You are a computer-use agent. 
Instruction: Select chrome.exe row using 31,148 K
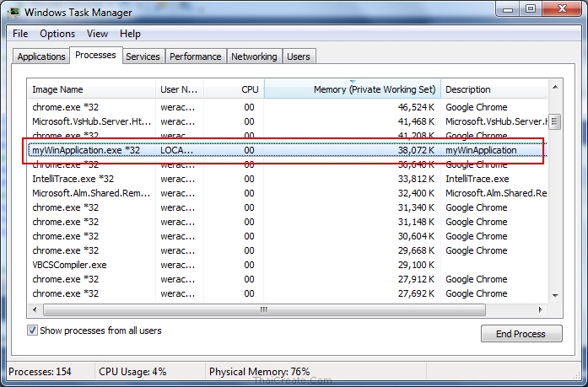[x=288, y=222]
